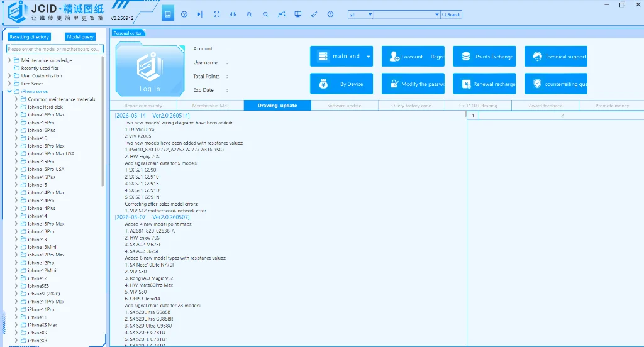This screenshot has width=644, height=347.
Task: Expand the iphxne13Mini tree node
Action: coord(16,247)
